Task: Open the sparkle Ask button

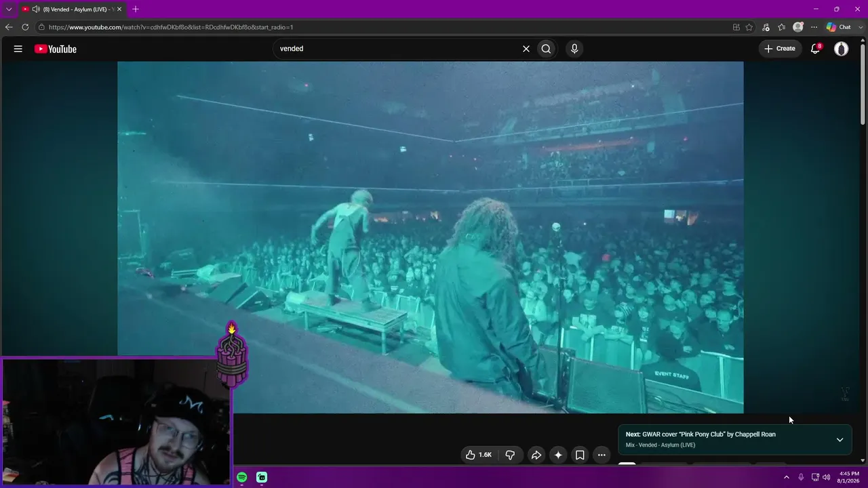Action: (x=558, y=455)
